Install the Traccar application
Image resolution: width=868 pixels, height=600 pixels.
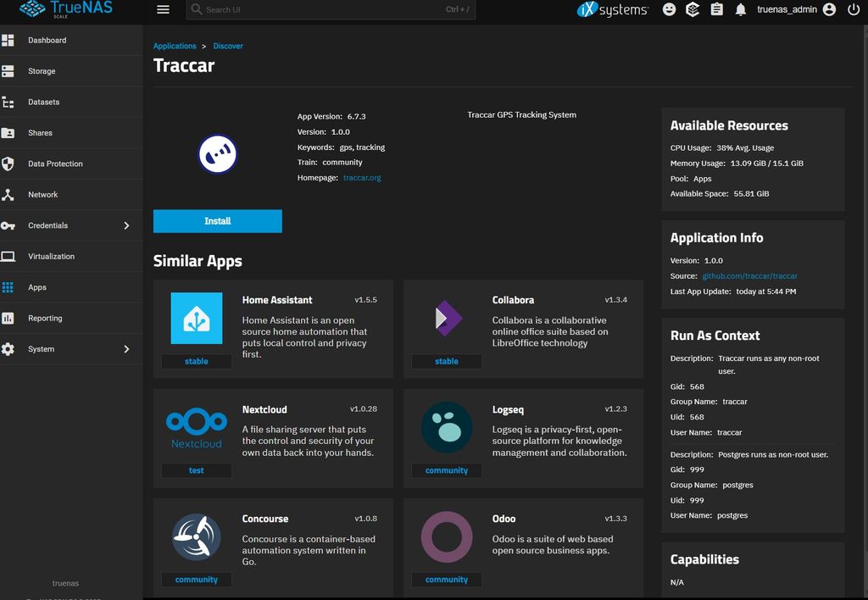(218, 221)
